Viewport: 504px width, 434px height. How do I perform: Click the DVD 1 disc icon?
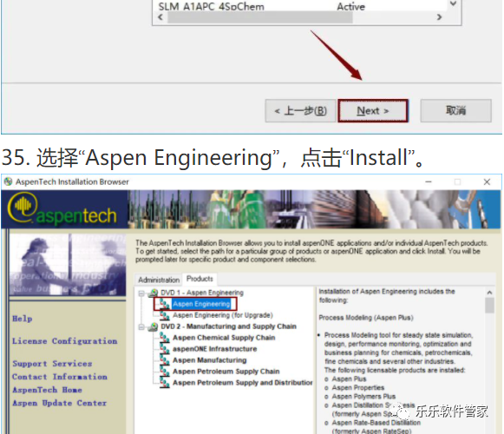point(154,293)
